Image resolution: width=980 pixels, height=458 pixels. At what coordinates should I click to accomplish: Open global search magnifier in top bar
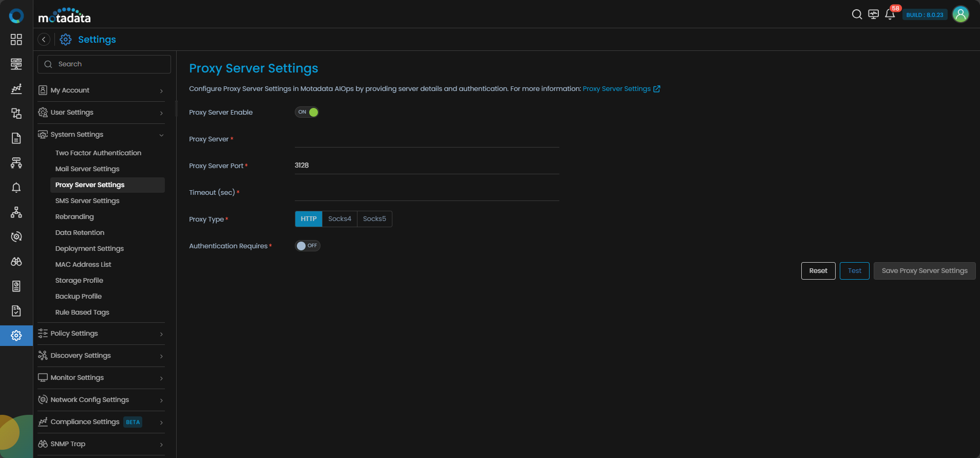[x=857, y=14]
